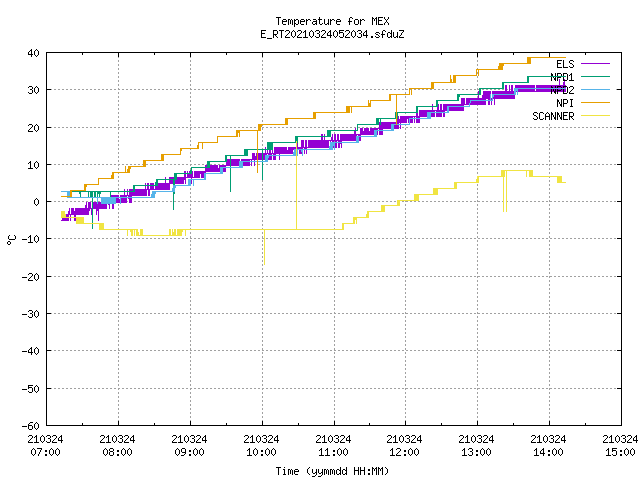Click the '210324' date above 07:00
The image size is (640, 480).
pyautogui.click(x=45, y=440)
